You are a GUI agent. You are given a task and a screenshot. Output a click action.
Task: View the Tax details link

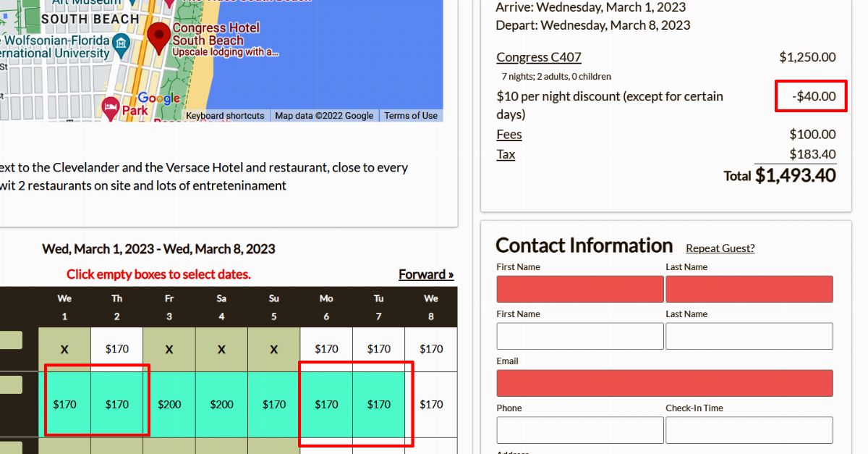point(506,154)
